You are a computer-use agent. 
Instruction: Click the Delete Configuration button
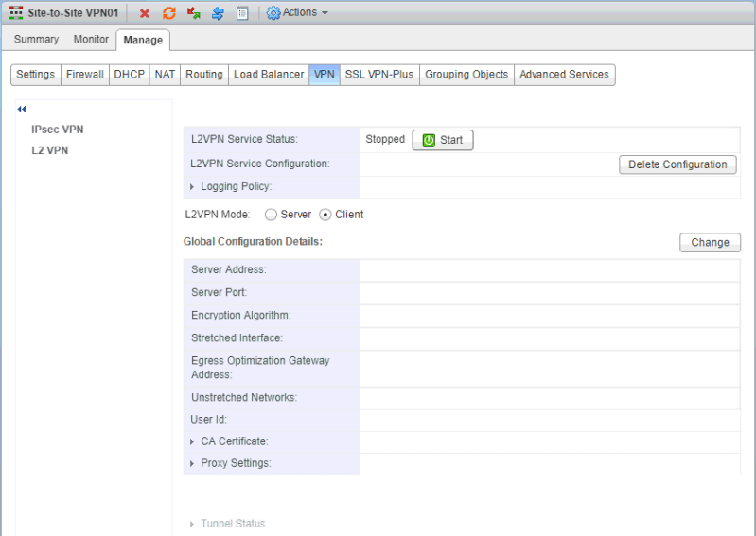click(x=677, y=164)
